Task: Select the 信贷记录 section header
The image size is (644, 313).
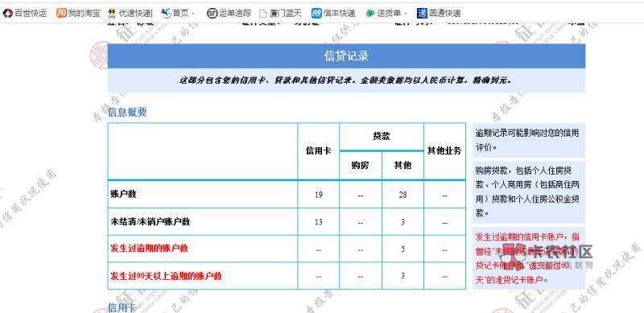Action: pos(346,56)
